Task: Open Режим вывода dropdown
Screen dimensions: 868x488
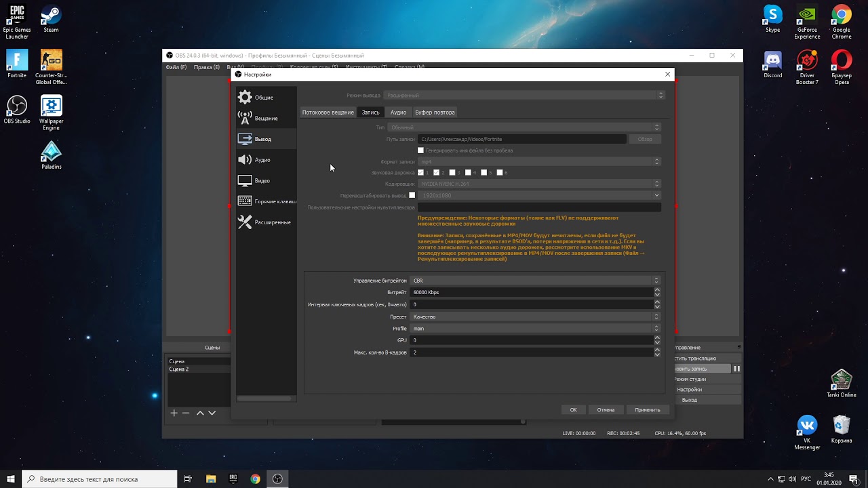Action: click(524, 96)
